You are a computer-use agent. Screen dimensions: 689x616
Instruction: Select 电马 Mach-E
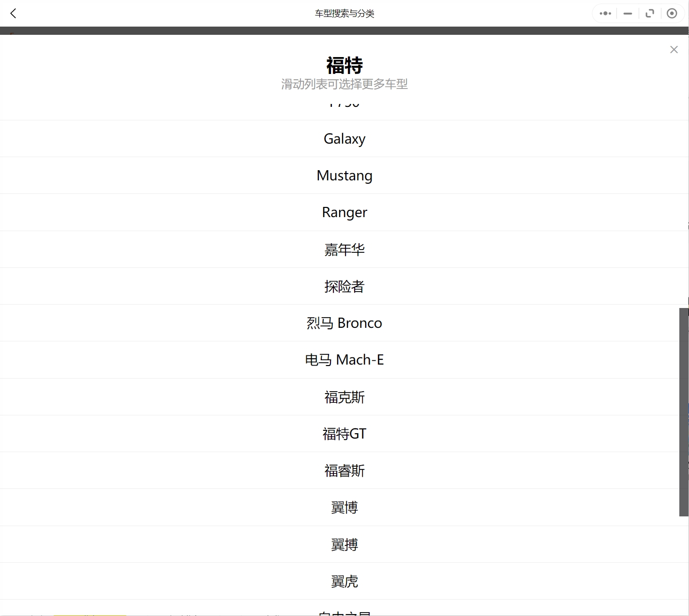[344, 360]
